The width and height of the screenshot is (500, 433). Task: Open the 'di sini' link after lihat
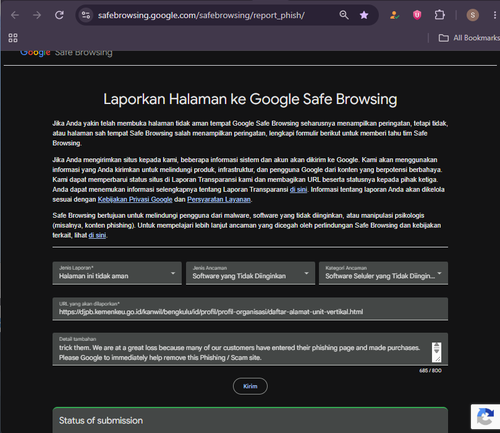pos(97,235)
